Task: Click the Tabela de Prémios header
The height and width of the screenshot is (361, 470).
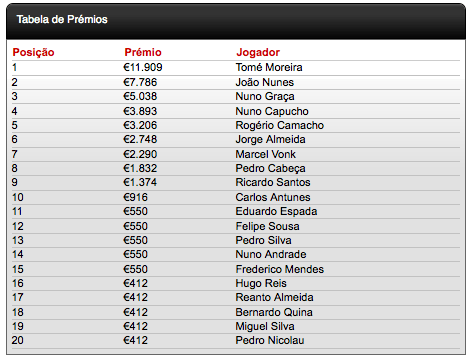Action: point(62,19)
